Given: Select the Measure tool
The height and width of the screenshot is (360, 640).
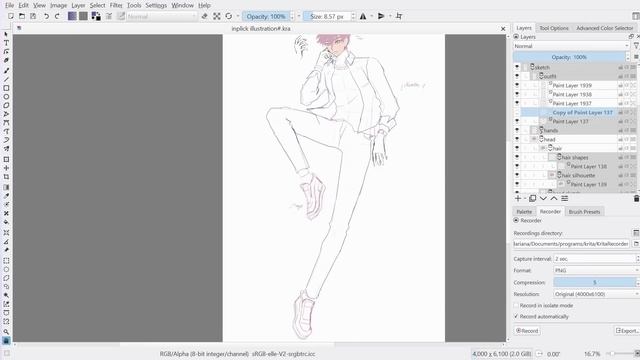Looking at the screenshot, I should [6, 241].
